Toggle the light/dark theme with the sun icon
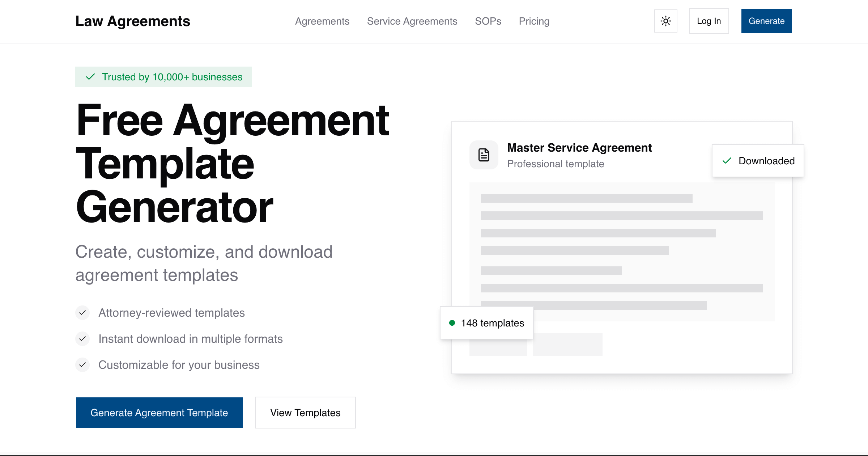This screenshot has width=868, height=456. pos(665,21)
